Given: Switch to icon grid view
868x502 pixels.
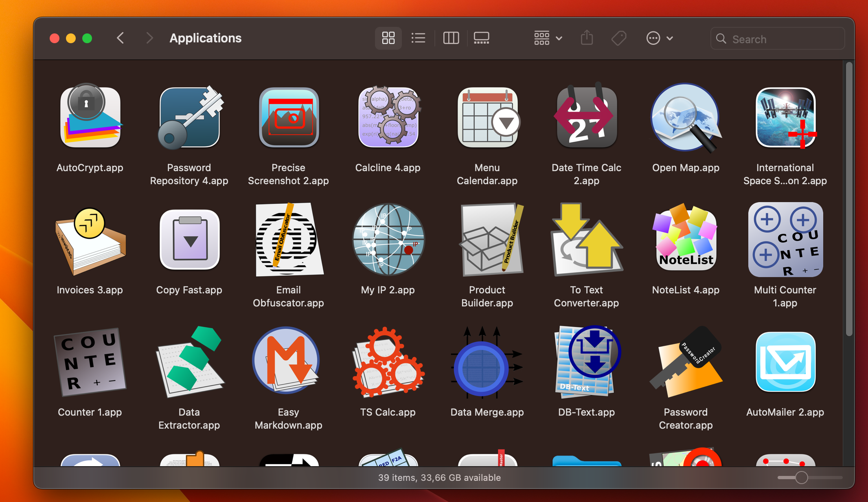Looking at the screenshot, I should (388, 38).
